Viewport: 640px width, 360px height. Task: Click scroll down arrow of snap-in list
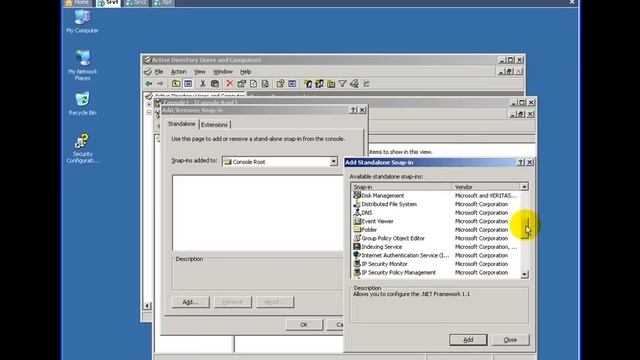point(524,274)
